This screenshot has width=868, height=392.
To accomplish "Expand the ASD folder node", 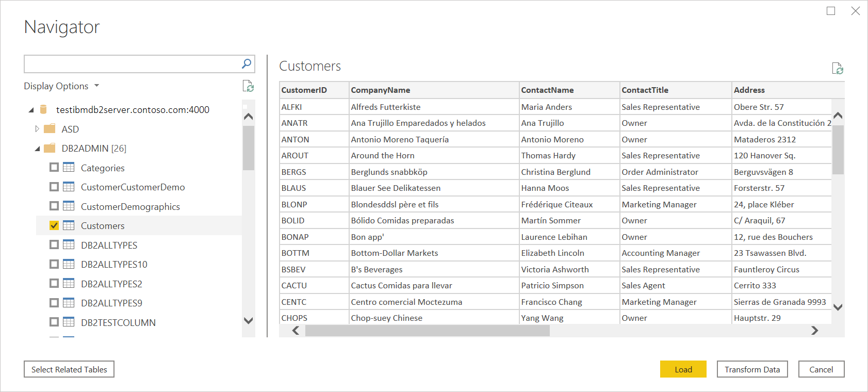I will coord(37,129).
